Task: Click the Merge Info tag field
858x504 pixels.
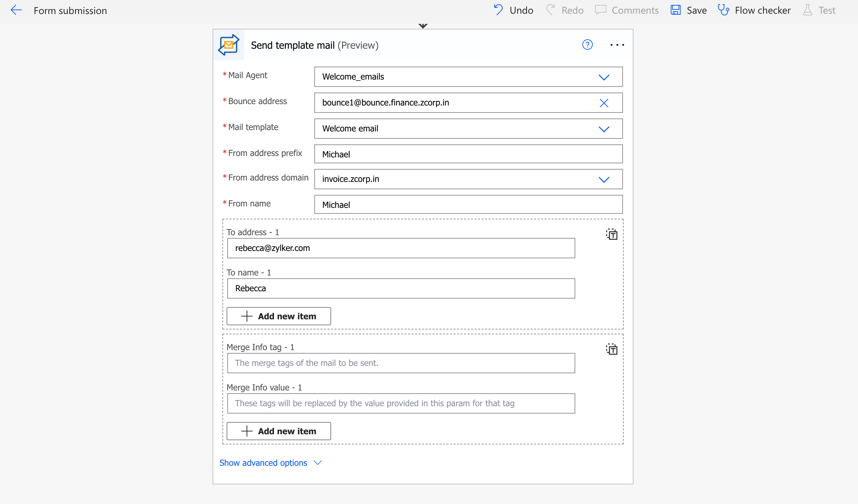Action: tap(401, 363)
